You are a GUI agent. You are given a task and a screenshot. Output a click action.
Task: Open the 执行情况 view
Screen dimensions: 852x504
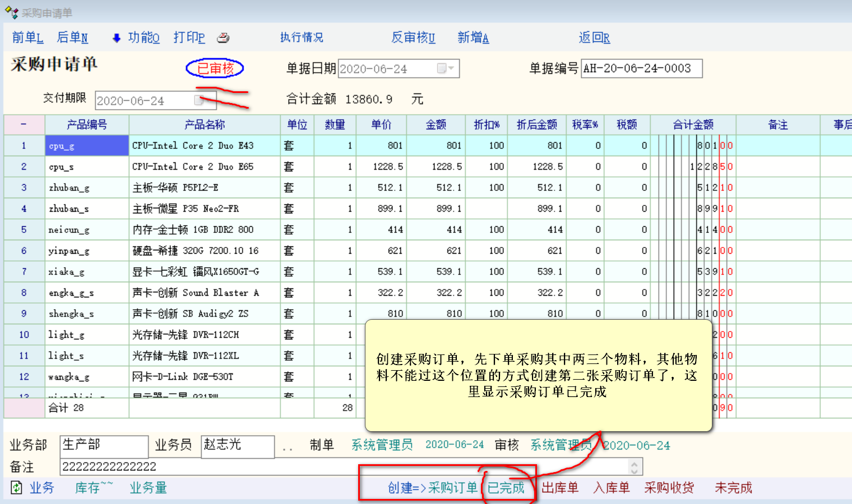pyautogui.click(x=302, y=38)
